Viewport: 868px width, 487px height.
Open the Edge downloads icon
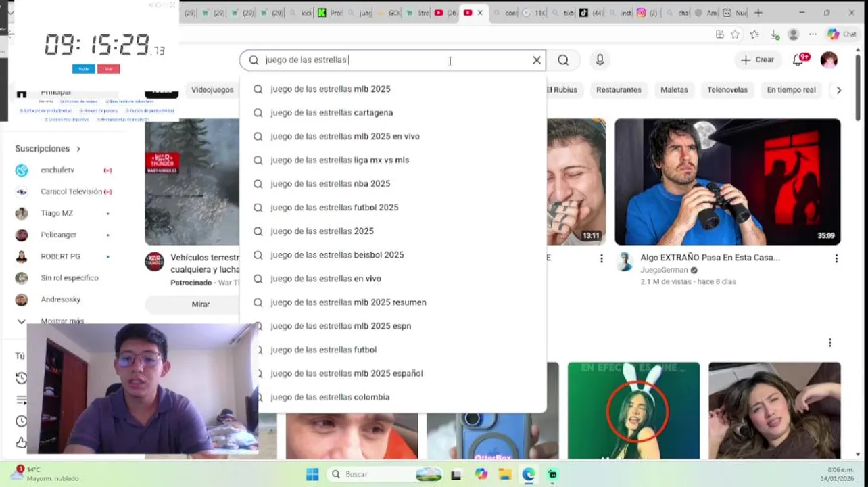pos(774,34)
